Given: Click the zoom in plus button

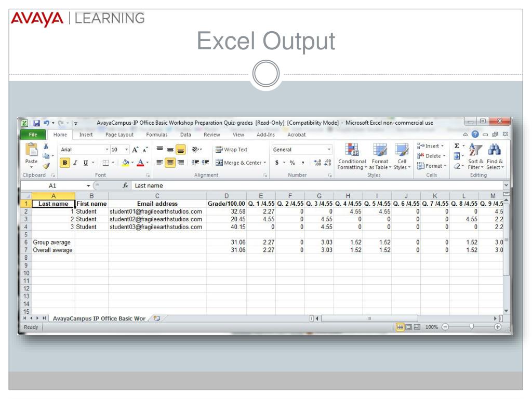Looking at the screenshot, I should click(x=498, y=327).
